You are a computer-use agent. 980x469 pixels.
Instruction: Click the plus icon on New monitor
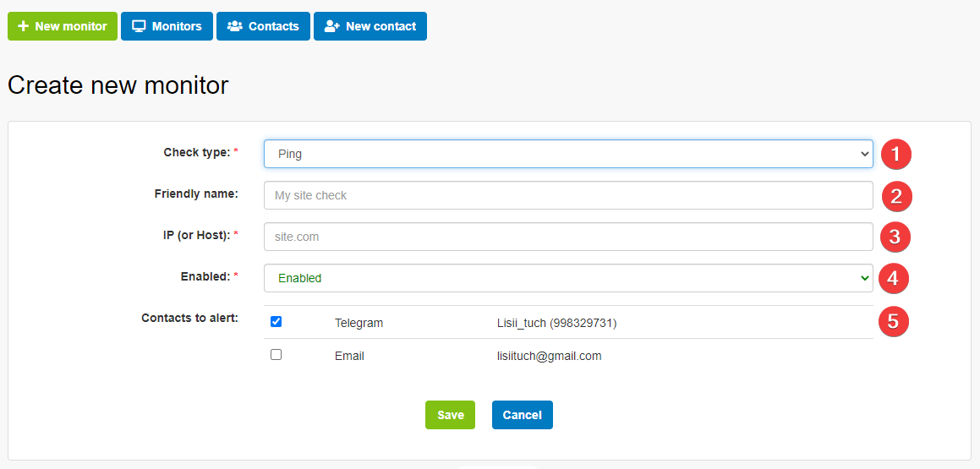click(23, 26)
